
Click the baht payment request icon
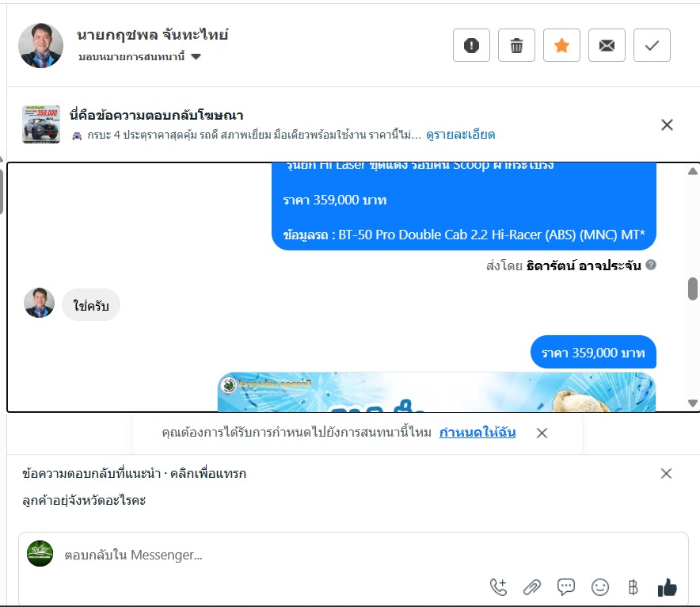(633, 587)
